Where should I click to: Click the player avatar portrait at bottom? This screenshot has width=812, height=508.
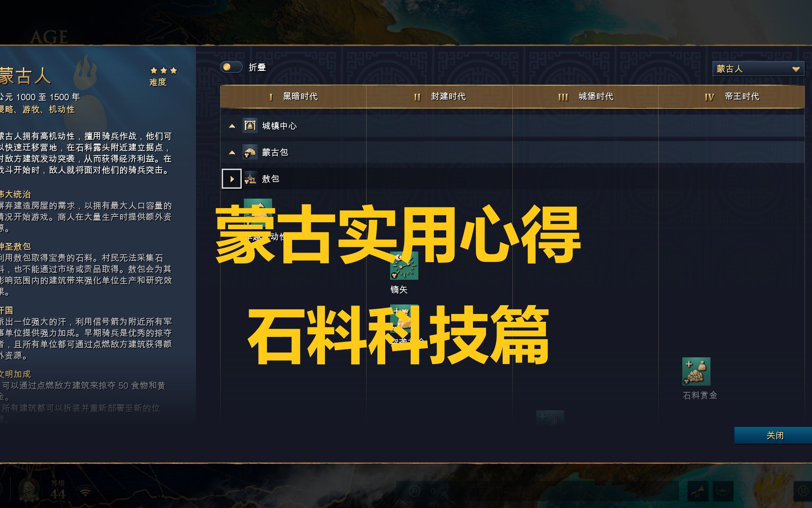click(x=29, y=490)
